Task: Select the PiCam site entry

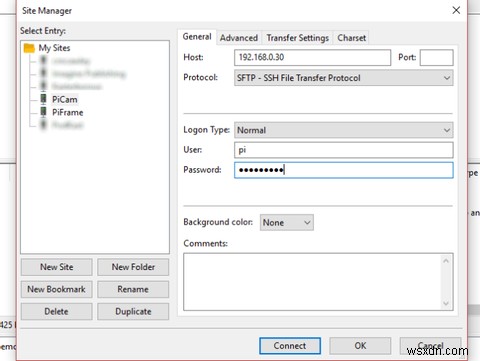Action: click(65, 99)
